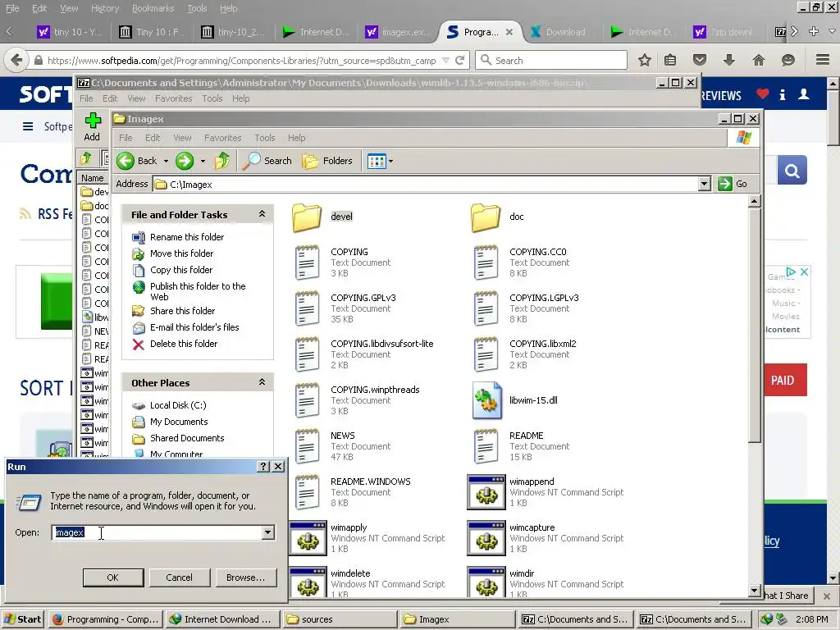The image size is (840, 630).
Task: Click Delete this folder task
Action: coord(184,344)
